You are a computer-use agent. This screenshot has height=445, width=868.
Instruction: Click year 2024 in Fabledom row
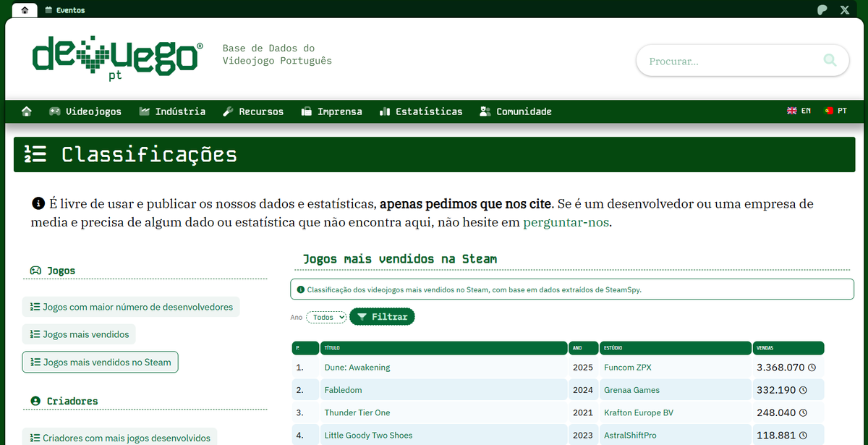click(x=582, y=390)
